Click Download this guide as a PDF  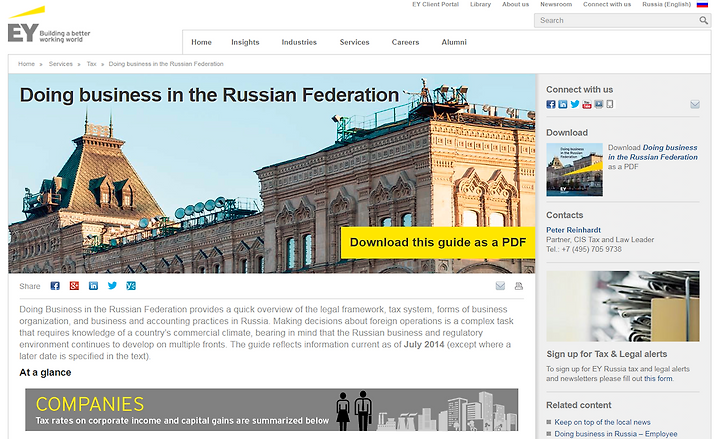(438, 242)
